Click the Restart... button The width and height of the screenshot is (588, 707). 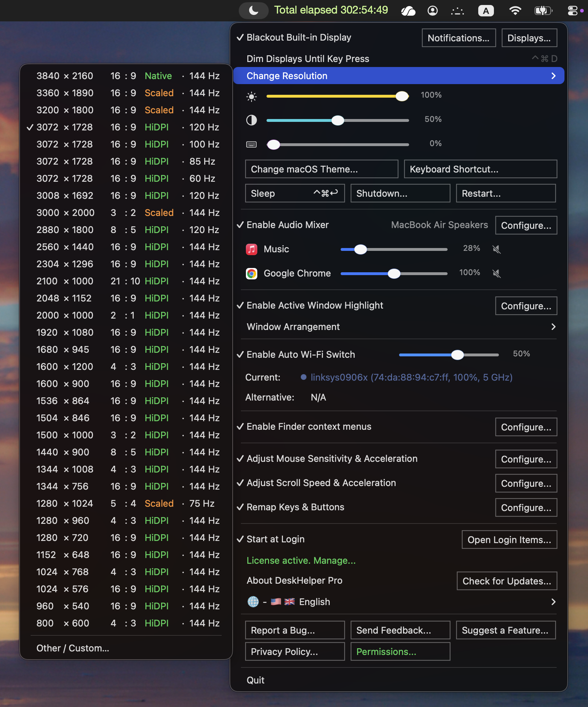(506, 193)
